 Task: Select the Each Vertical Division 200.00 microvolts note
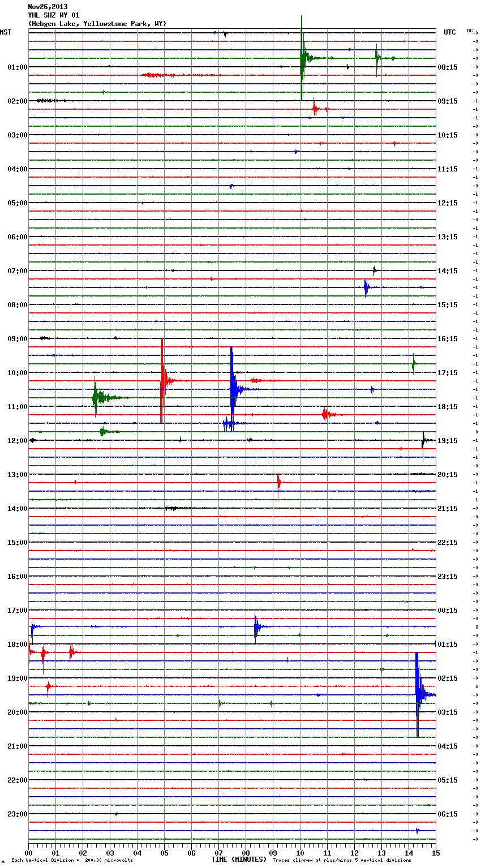tap(72, 860)
